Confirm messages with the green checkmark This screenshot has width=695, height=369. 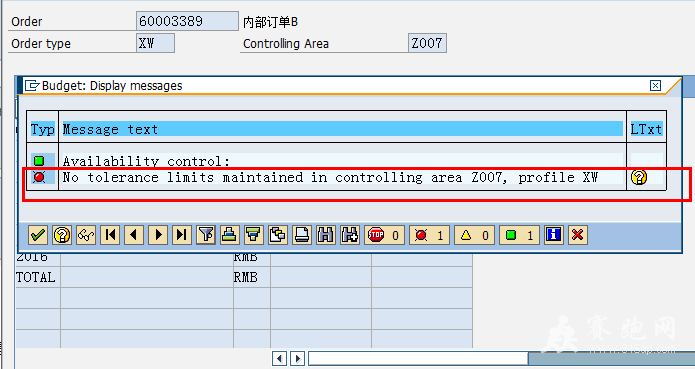coord(38,235)
